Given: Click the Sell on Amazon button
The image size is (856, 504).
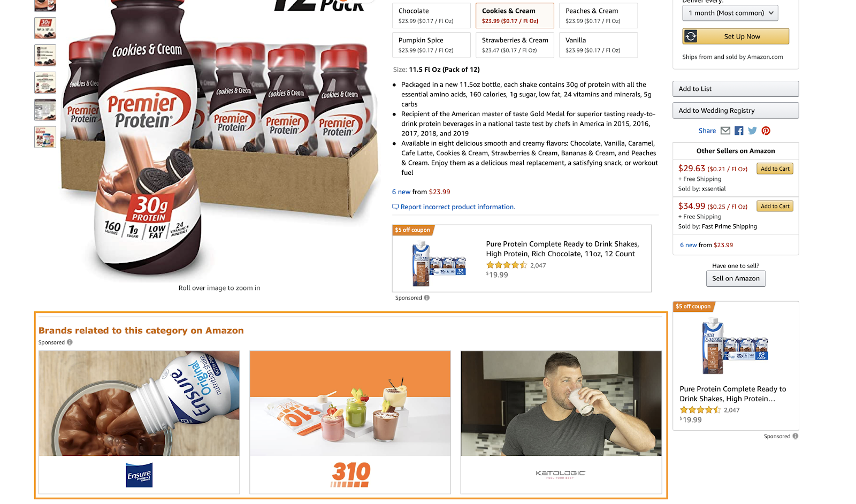Looking at the screenshot, I should 736,278.
